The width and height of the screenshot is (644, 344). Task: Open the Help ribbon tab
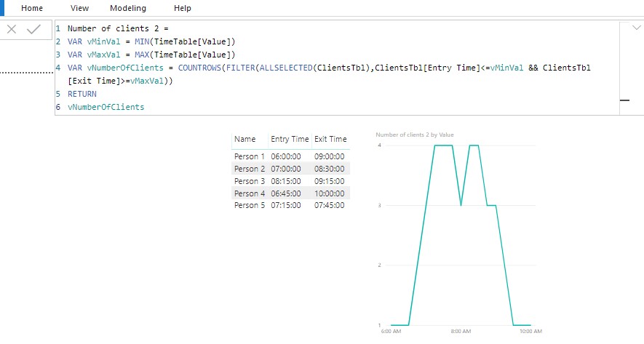coord(182,8)
